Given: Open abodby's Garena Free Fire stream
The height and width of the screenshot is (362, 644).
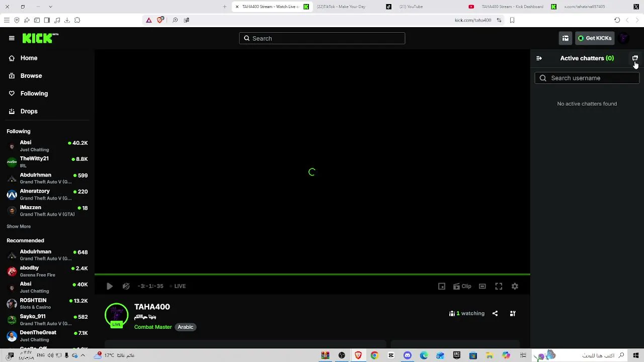Looking at the screenshot, I should coord(47,271).
